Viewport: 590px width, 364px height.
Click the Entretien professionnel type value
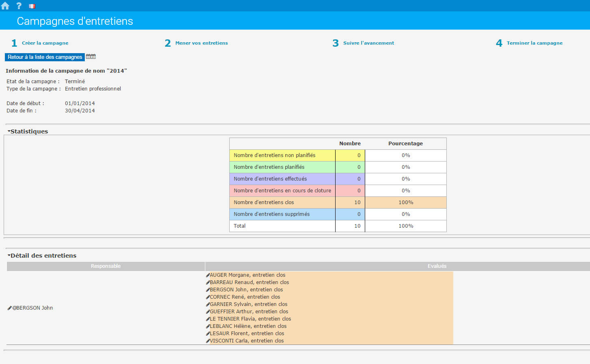click(93, 89)
